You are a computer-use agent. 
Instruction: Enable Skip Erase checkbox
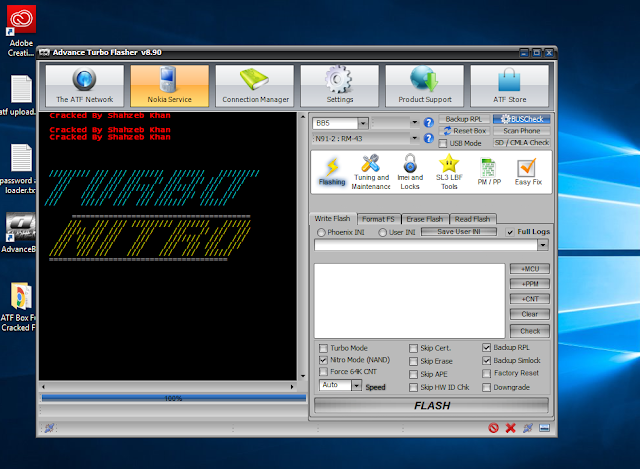(413, 361)
